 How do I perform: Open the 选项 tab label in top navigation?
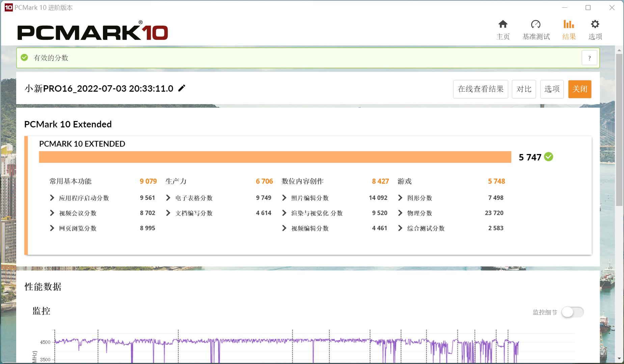click(x=595, y=37)
